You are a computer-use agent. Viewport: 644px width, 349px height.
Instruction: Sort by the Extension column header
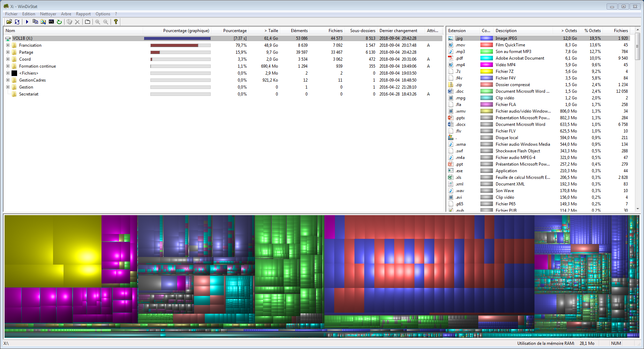tap(457, 31)
